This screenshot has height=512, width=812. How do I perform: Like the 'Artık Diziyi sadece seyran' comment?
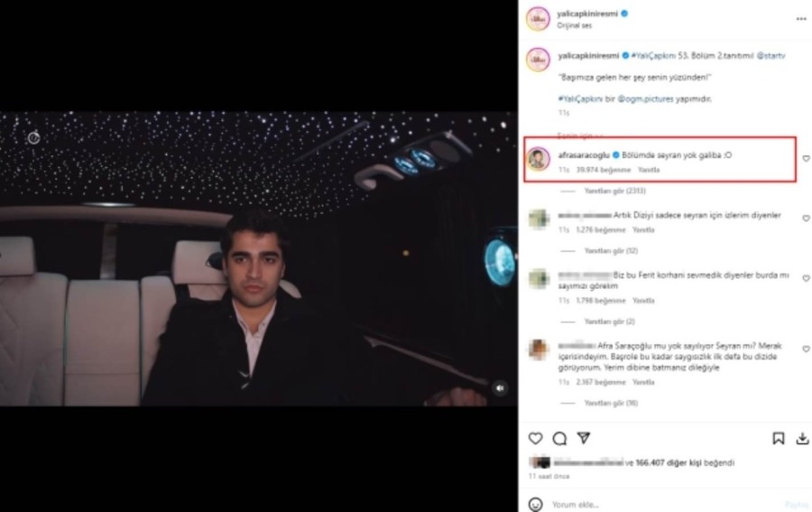tap(806, 219)
